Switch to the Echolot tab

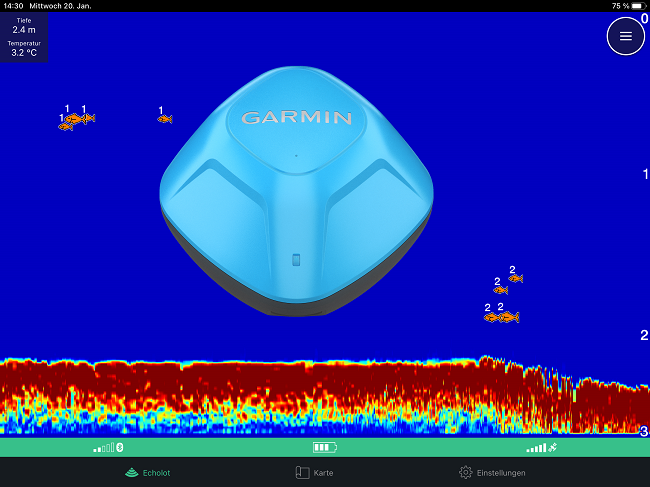148,472
